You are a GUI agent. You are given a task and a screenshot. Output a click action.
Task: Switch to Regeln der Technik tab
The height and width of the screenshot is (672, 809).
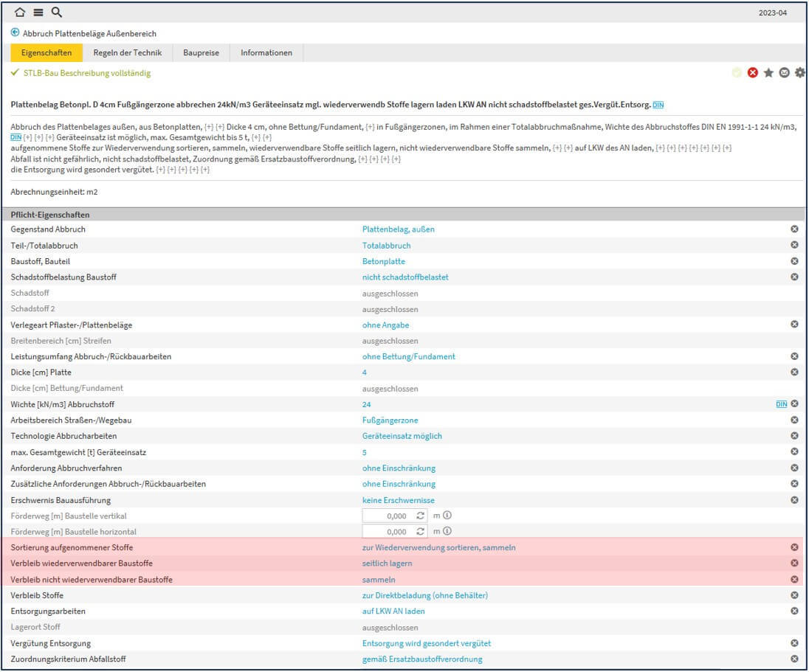[128, 52]
